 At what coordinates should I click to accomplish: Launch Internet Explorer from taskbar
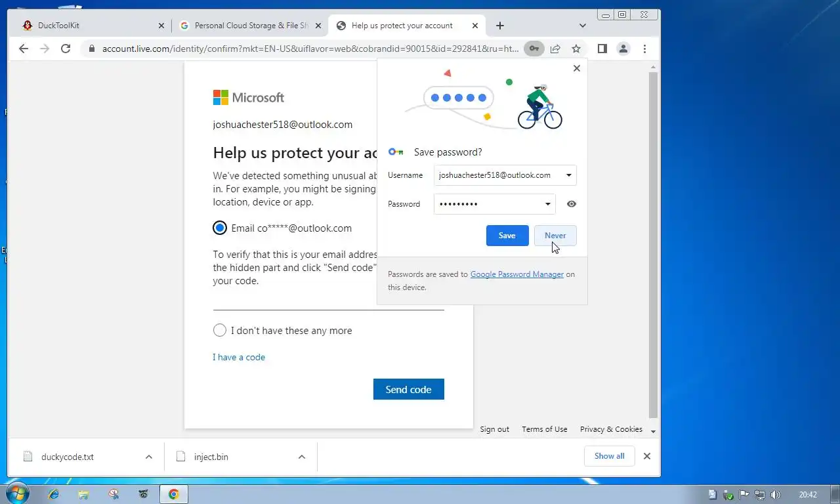[x=53, y=494]
